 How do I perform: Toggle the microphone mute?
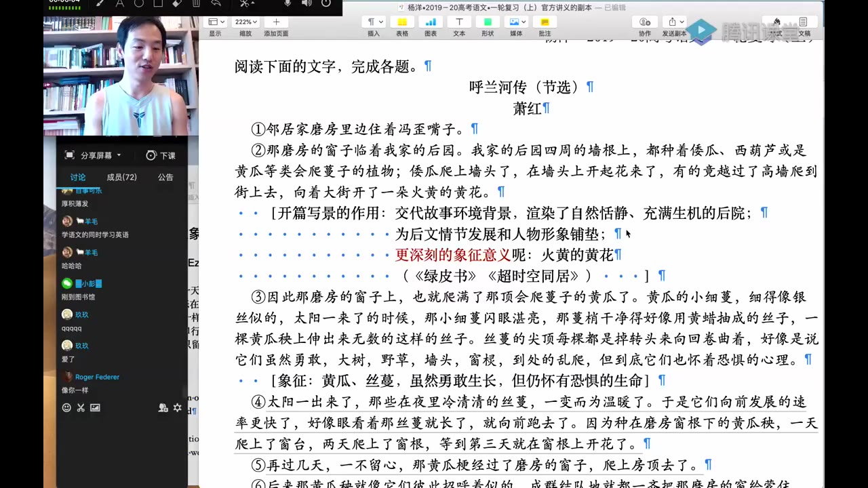(288, 3)
